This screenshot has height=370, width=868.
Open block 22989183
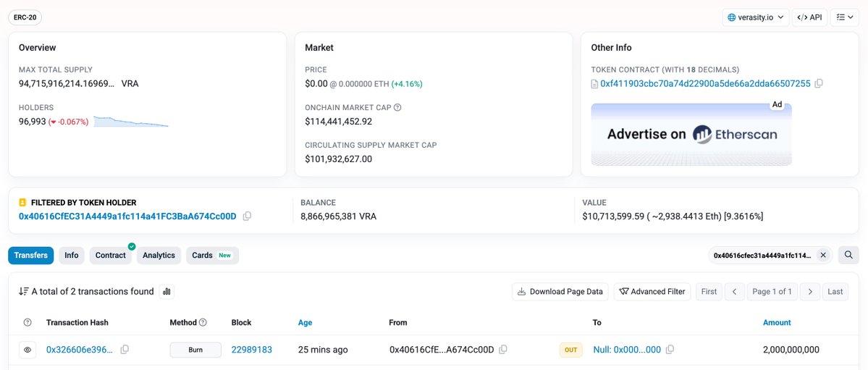coord(251,350)
